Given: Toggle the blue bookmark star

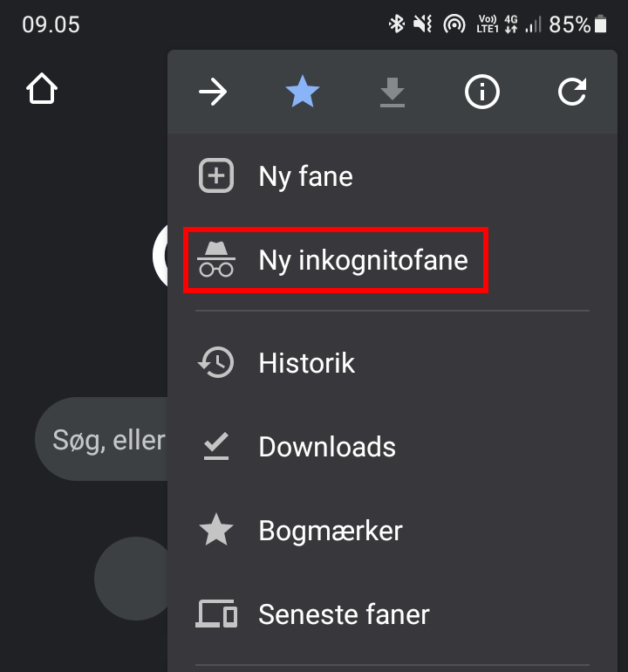Looking at the screenshot, I should 303,92.
